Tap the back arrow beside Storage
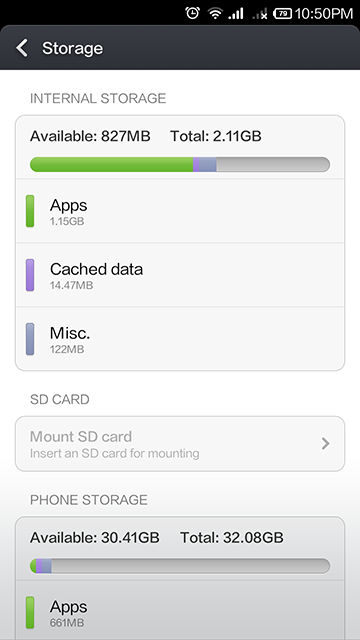Viewport: 360px width, 640px height. coord(22,48)
